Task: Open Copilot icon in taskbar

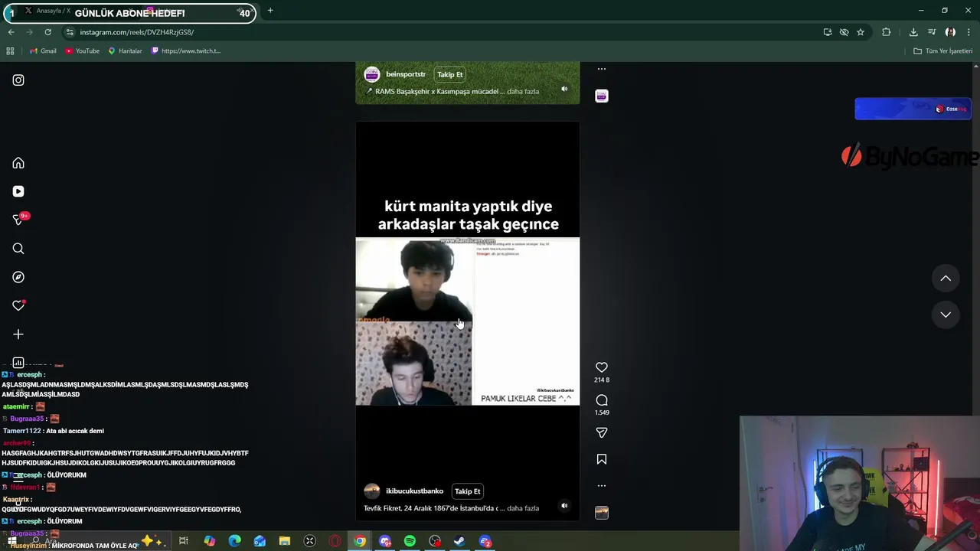Action: 209,541
